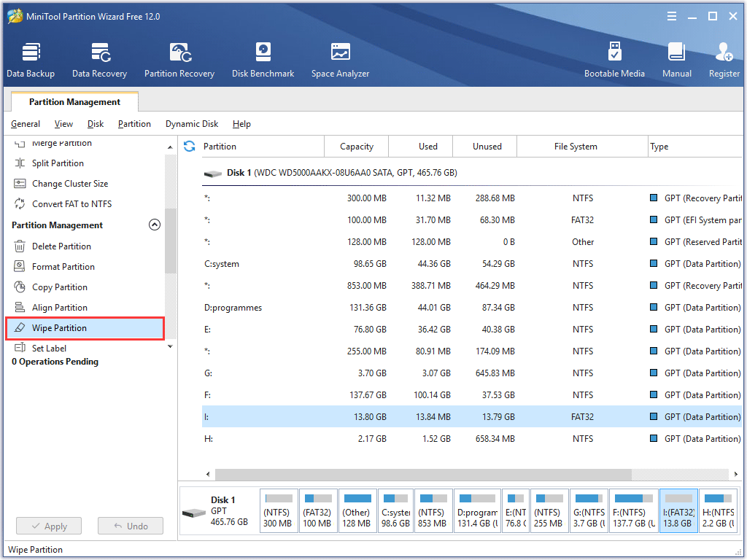Viewport: 747px width, 560px height.
Task: Sort by Used column header
Action: tap(421, 147)
